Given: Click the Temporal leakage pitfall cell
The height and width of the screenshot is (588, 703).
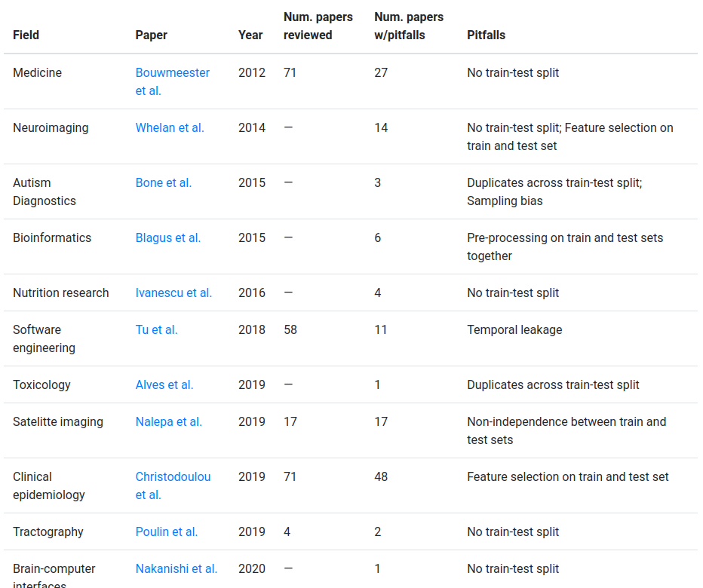Looking at the screenshot, I should coord(514,330).
